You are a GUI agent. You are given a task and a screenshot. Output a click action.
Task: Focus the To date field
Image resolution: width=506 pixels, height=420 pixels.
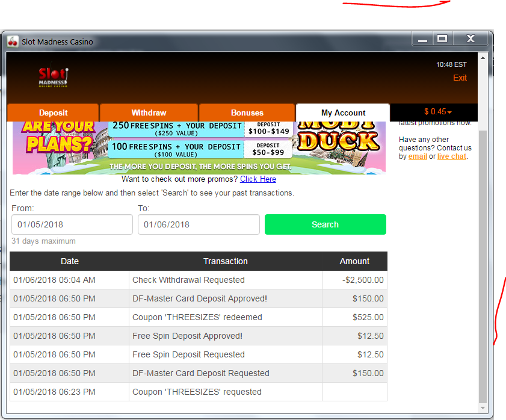click(x=199, y=224)
